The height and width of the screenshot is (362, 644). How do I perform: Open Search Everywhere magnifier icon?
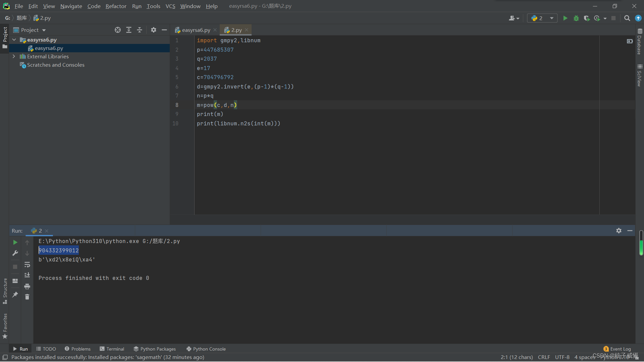point(627,18)
